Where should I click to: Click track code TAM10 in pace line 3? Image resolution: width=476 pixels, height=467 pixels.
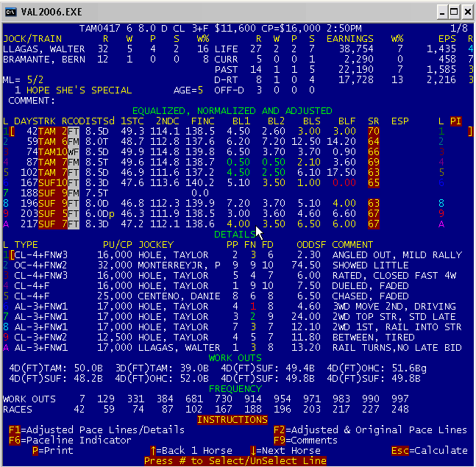[x=53, y=152]
